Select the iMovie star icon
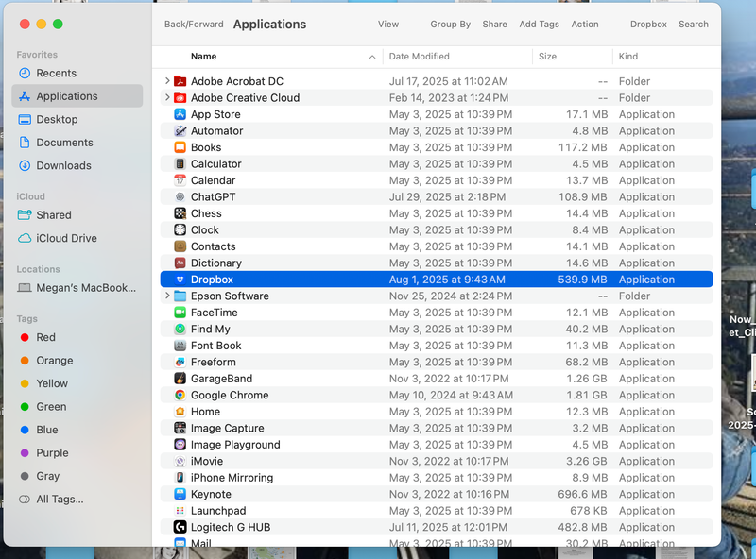The height and width of the screenshot is (559, 756). point(180,462)
